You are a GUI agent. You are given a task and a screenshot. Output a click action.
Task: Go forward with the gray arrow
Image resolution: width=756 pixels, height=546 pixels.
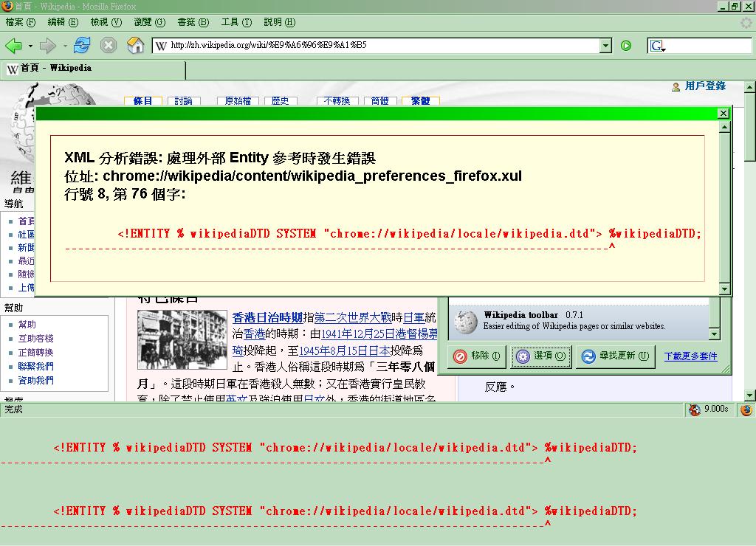point(47,46)
